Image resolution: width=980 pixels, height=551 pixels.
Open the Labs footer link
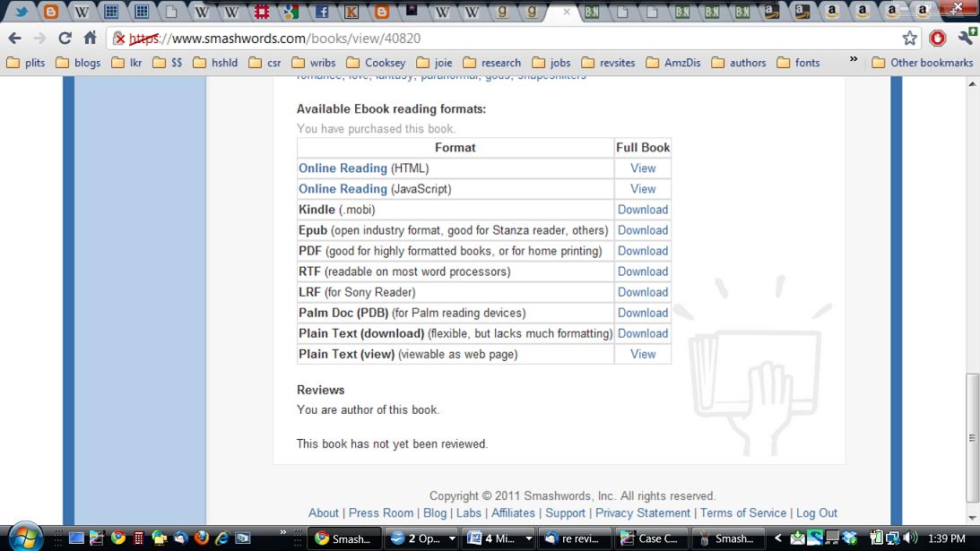[468, 512]
